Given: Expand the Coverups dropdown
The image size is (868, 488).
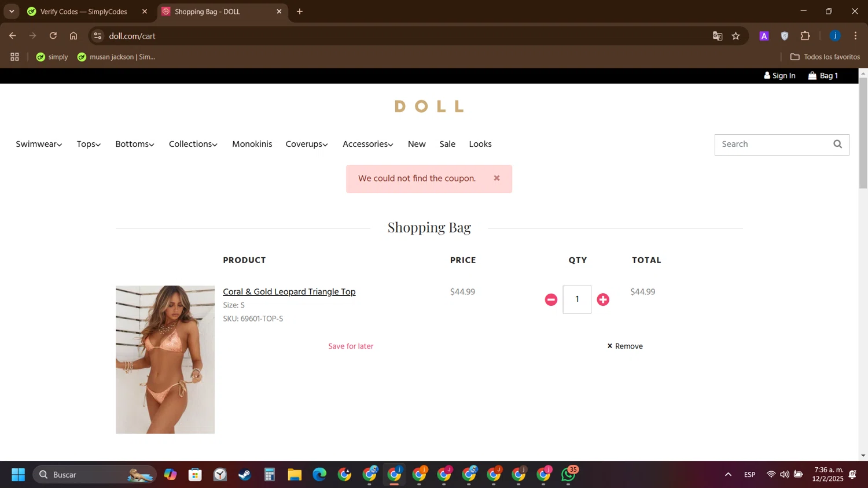Looking at the screenshot, I should (x=307, y=144).
